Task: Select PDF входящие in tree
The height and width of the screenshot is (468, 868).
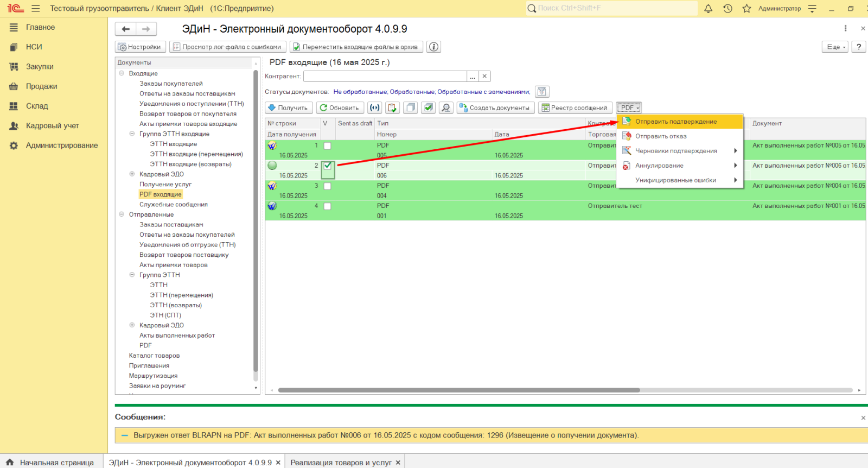Action: [x=161, y=194]
